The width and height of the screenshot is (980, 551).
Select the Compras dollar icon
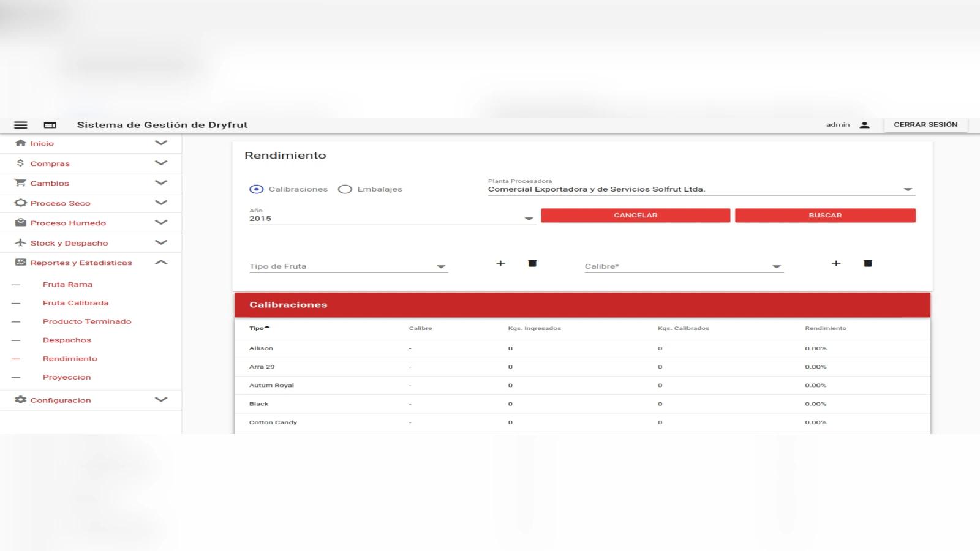tap(19, 163)
